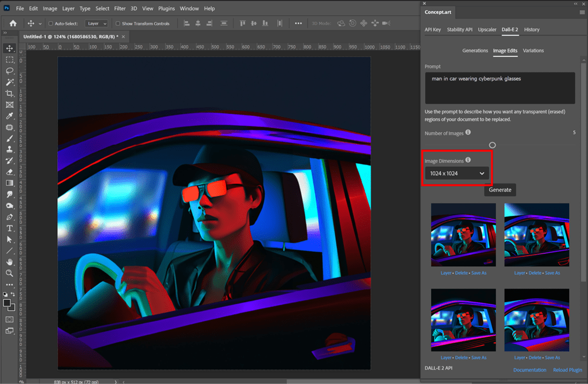Open the Documentation link

coord(530,370)
